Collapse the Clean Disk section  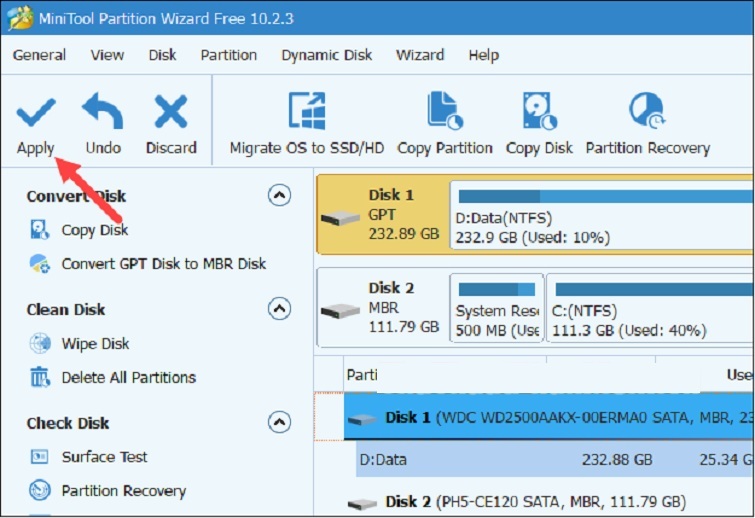click(280, 309)
